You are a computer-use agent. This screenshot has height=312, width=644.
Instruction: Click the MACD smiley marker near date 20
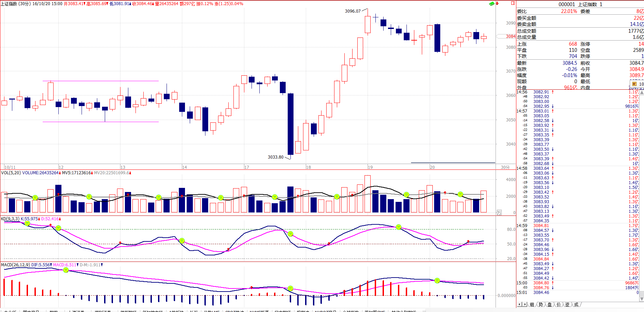(437, 281)
